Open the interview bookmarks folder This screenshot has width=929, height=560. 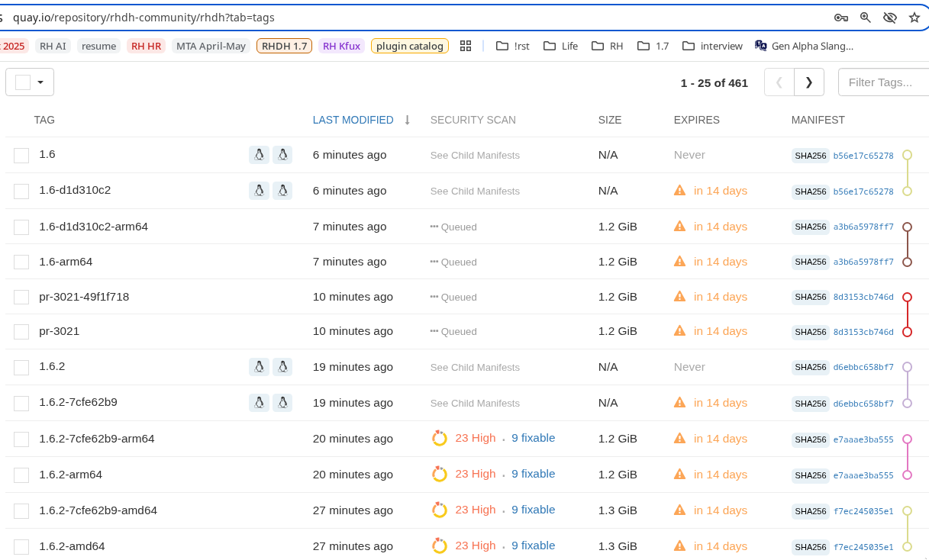pos(713,46)
